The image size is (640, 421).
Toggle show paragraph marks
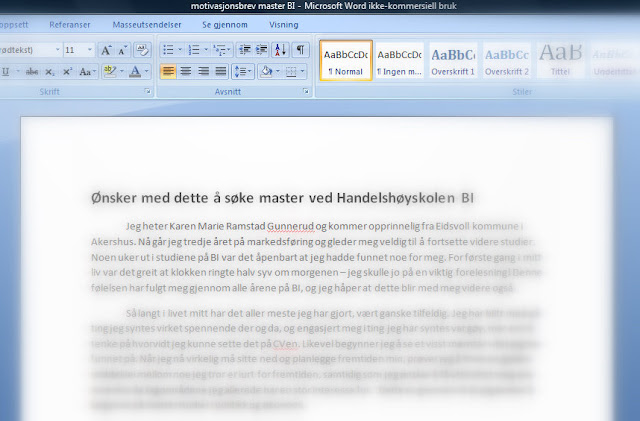coord(300,50)
